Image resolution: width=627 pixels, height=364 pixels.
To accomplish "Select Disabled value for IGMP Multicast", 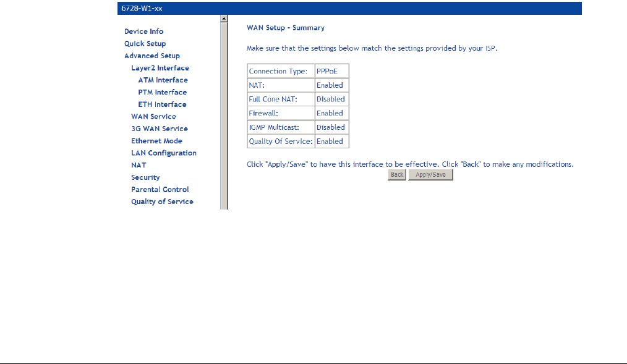I will (332, 127).
